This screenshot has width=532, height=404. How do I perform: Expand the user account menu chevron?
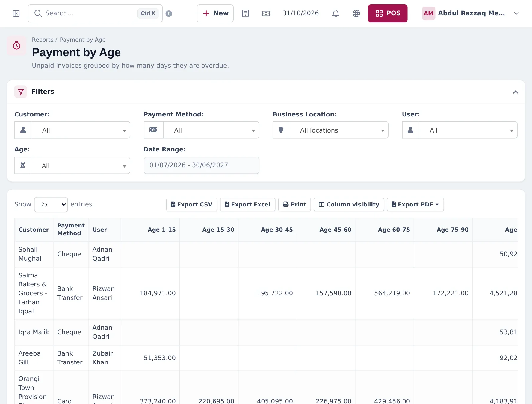tap(516, 13)
